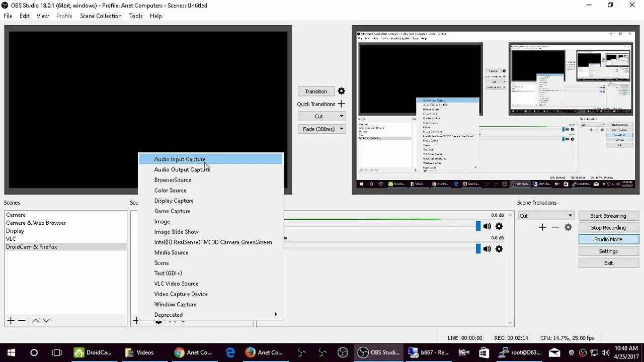This screenshot has height=362, width=644.
Task: Expand the Deprecated submenu
Action: [x=211, y=315]
